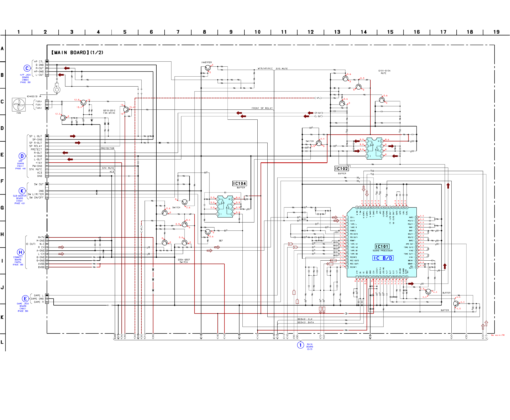Click the IC104 buffer label
This screenshot has width=510, height=420.
click(x=239, y=184)
